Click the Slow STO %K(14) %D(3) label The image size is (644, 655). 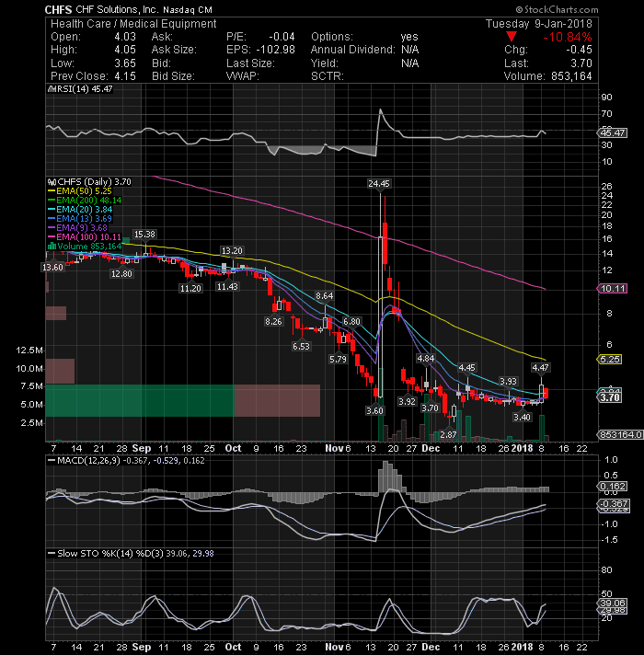point(109,554)
